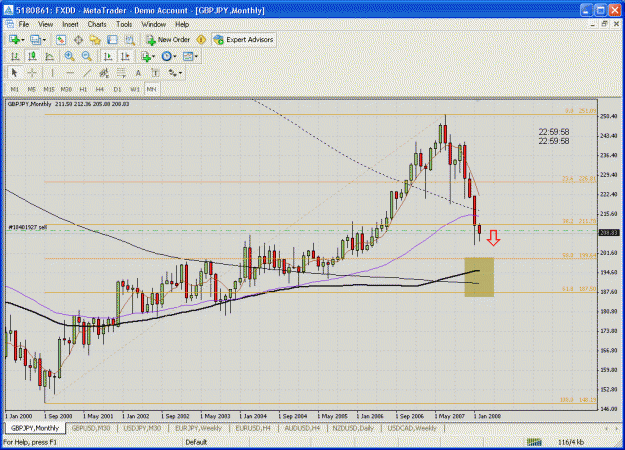This screenshot has height=450, width=625.
Task: Open the Help menu
Action: 182,24
